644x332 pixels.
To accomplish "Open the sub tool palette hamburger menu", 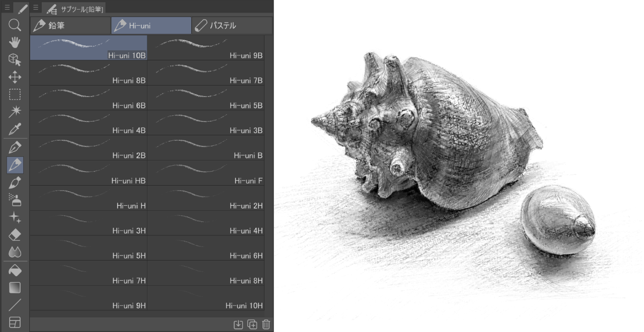I will [36, 8].
